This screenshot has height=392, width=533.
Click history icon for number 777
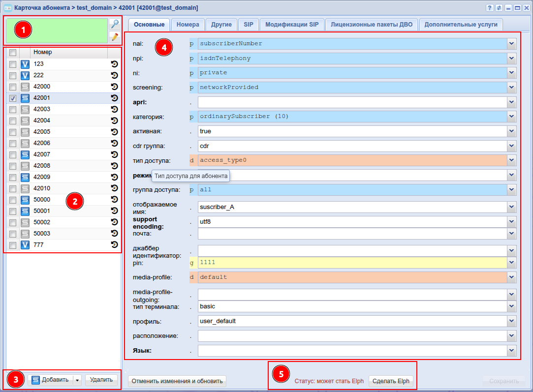coord(114,245)
